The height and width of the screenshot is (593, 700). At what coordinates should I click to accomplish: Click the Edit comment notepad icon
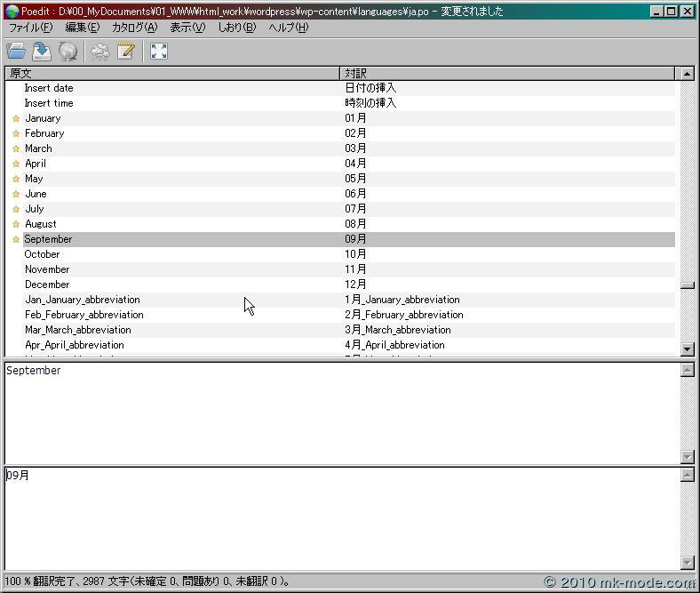[x=125, y=52]
